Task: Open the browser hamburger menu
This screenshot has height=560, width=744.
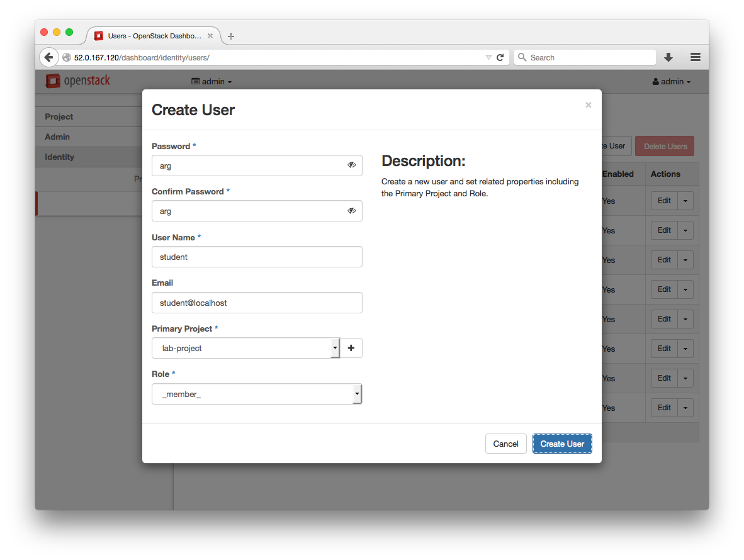Action: click(695, 57)
